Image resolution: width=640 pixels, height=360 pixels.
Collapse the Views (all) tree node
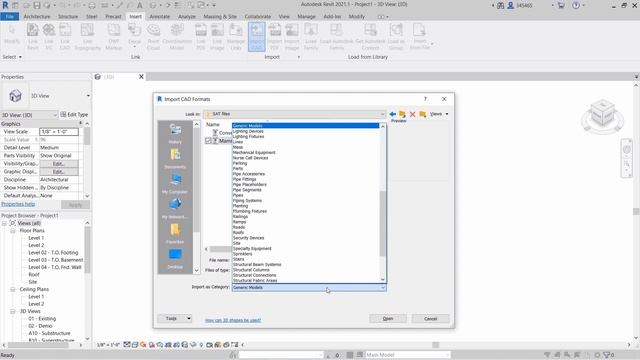point(4,223)
